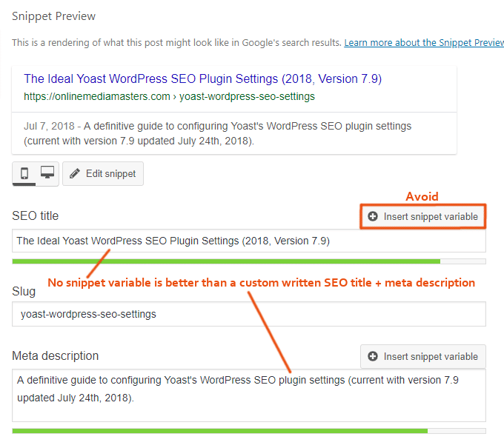The height and width of the screenshot is (448, 504).
Task: Insert snippet variable into Meta description
Action: pos(423,356)
